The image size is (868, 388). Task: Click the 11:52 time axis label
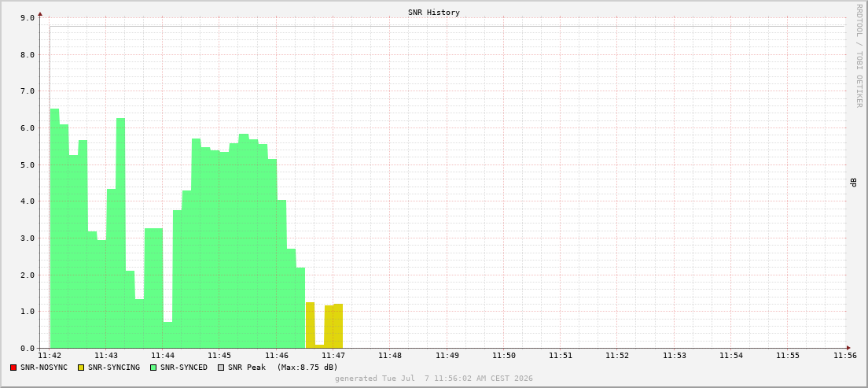pyautogui.click(x=618, y=355)
